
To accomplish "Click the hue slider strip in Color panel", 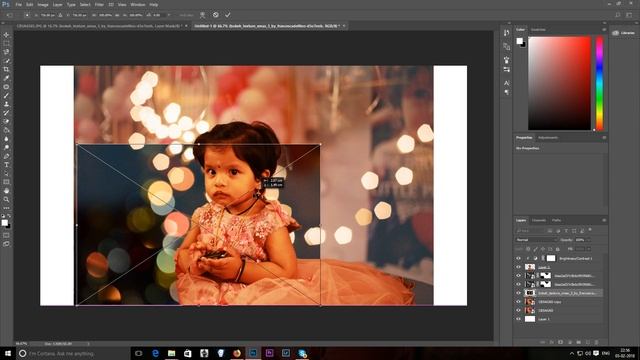I will 599,83.
